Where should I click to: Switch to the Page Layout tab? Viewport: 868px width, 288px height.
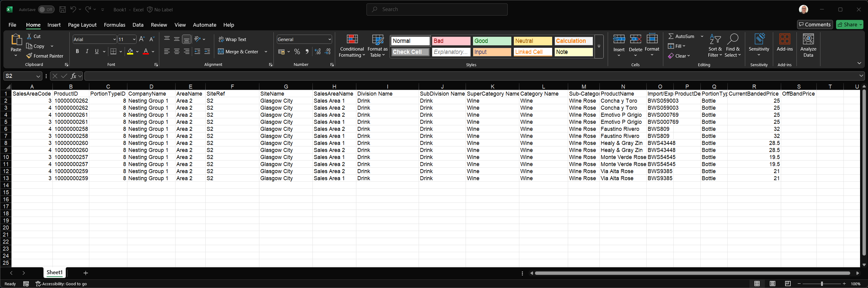[x=82, y=25]
